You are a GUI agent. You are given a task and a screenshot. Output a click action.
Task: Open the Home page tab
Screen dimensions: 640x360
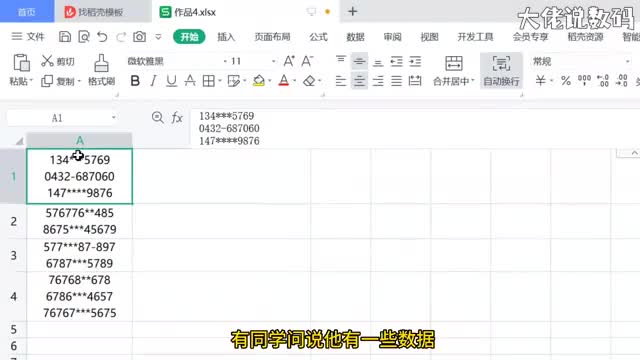point(27,12)
